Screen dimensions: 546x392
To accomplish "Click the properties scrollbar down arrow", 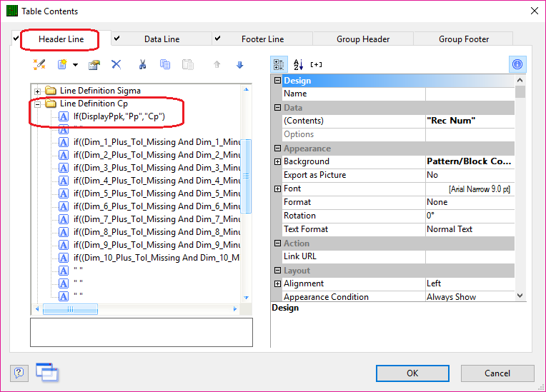I will pos(520,296).
